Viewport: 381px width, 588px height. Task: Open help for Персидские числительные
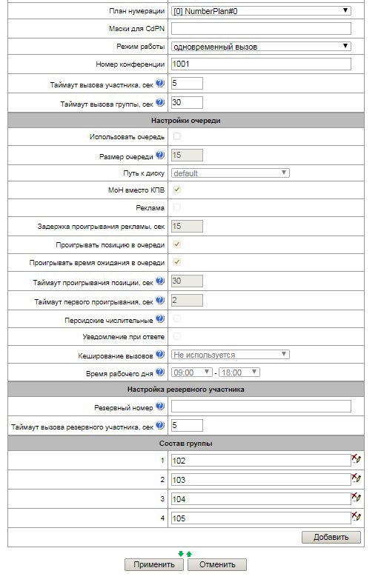[x=160, y=318]
